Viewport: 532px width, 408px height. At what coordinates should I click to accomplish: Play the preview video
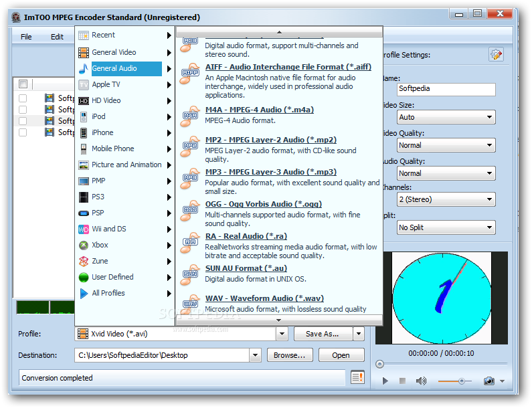click(385, 381)
